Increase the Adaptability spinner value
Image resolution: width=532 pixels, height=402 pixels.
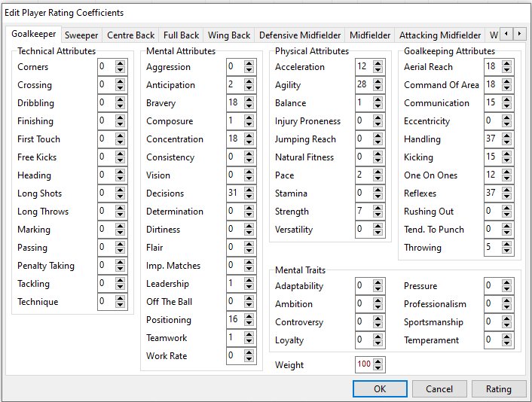click(x=378, y=282)
